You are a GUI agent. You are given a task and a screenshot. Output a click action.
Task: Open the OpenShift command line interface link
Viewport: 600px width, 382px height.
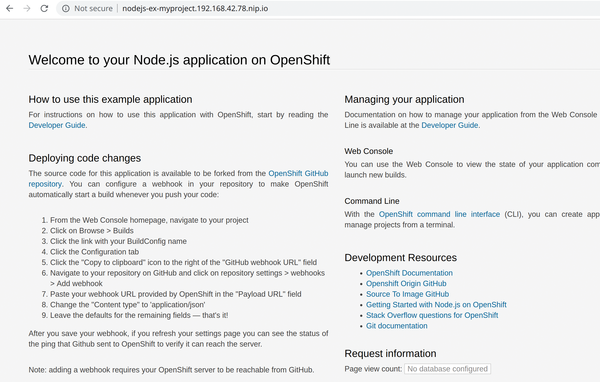439,214
